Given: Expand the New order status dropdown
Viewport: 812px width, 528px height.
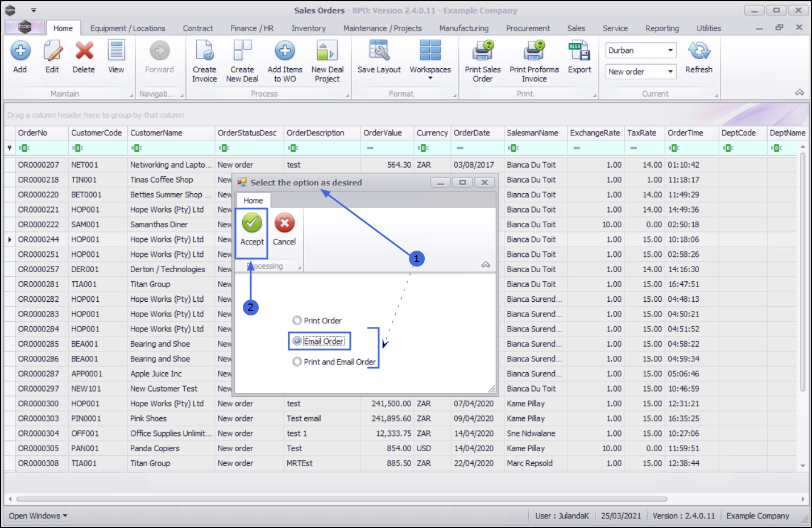Looking at the screenshot, I should coord(670,72).
